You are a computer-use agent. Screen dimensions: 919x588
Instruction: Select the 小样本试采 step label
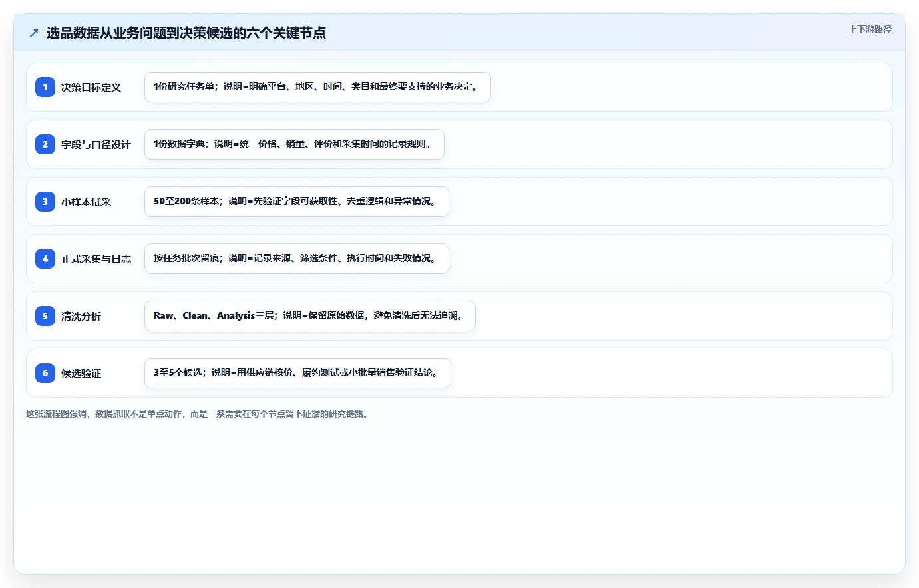(x=87, y=202)
